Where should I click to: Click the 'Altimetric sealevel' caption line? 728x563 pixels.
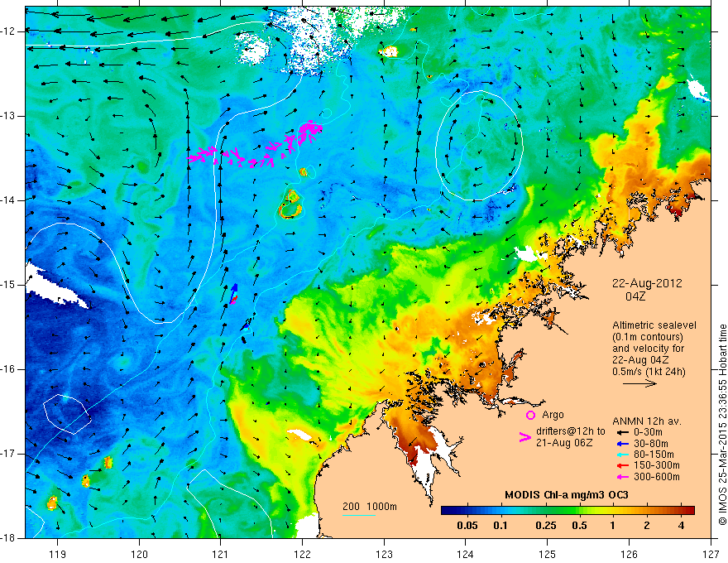coord(654,325)
